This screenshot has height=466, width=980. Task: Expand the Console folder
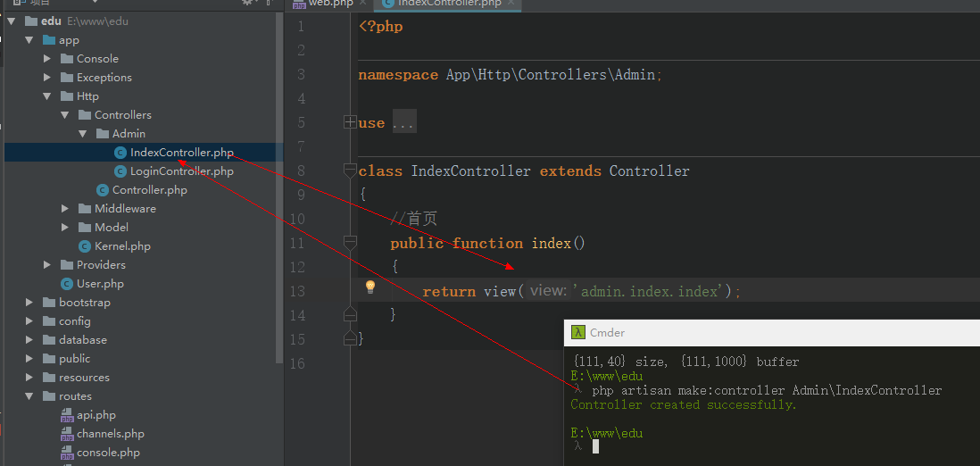[x=47, y=59]
